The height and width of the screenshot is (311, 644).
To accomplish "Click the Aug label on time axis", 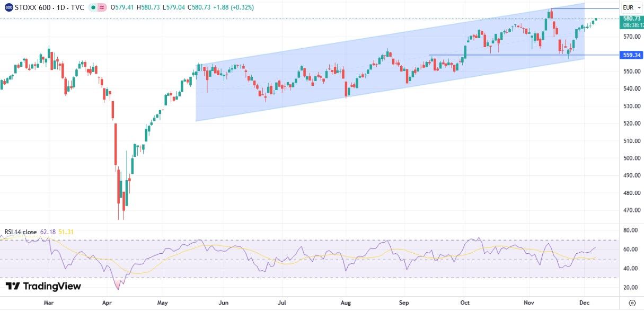I will (x=346, y=303).
